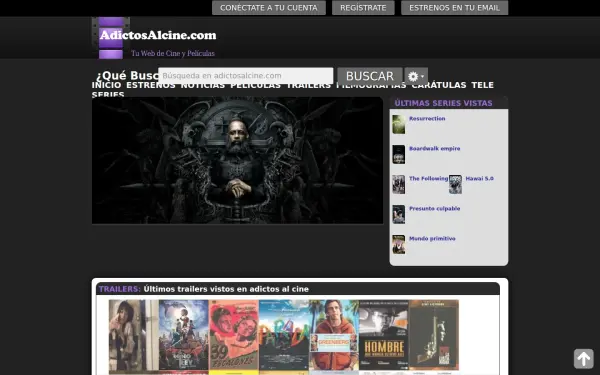Click the ÚLTIMAS SERIES VISTAS heading
600x375 pixels.
point(443,103)
